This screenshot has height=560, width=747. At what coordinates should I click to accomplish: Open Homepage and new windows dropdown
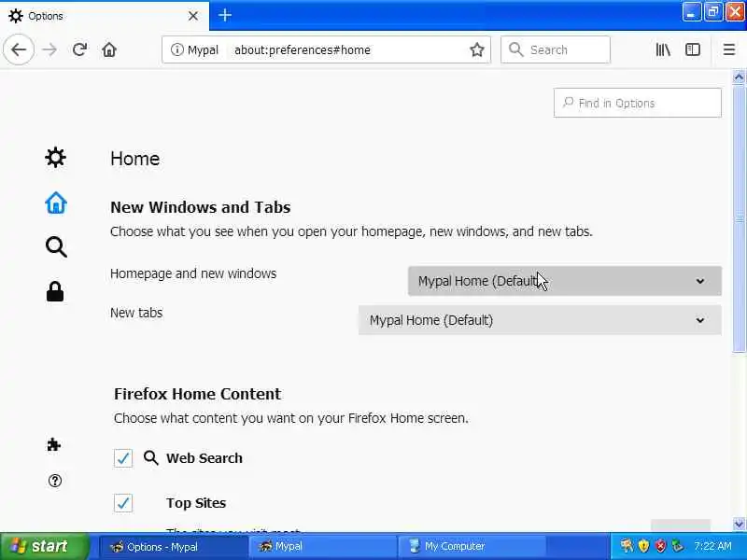click(565, 281)
